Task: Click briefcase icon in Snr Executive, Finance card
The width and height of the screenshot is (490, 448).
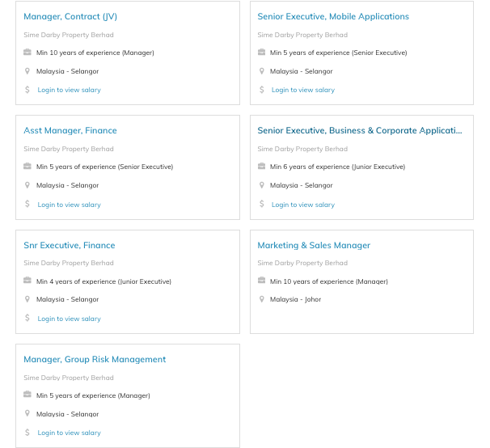Action: (27, 281)
